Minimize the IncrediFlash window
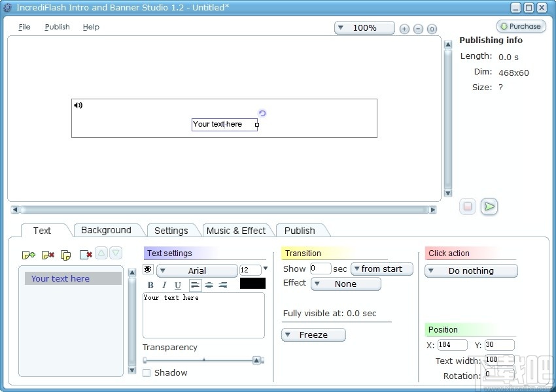Screen dimensions: 556x392 click(x=515, y=7)
